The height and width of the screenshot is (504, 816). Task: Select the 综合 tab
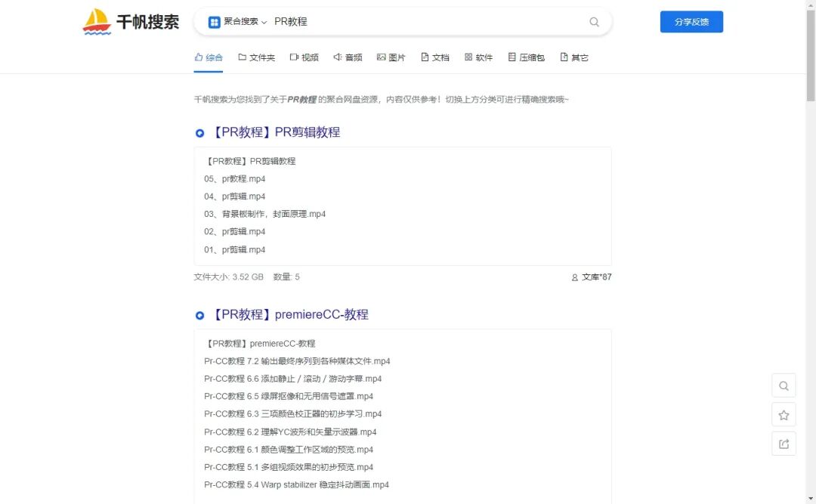(209, 57)
